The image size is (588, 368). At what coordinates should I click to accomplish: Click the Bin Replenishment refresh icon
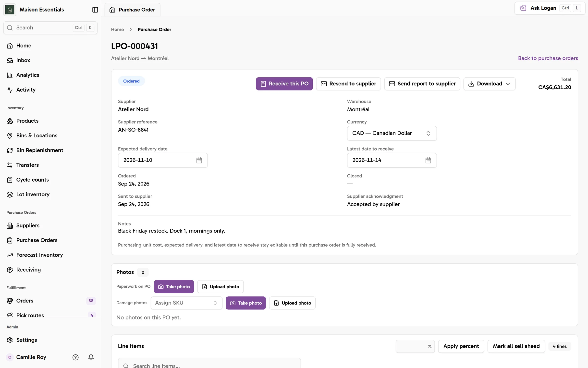[10, 150]
